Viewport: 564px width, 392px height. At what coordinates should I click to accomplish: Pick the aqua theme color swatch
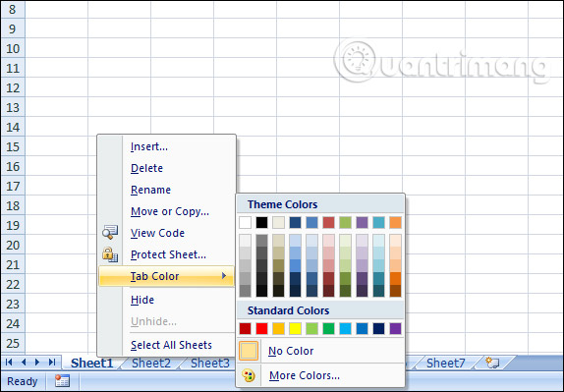pyautogui.click(x=378, y=222)
